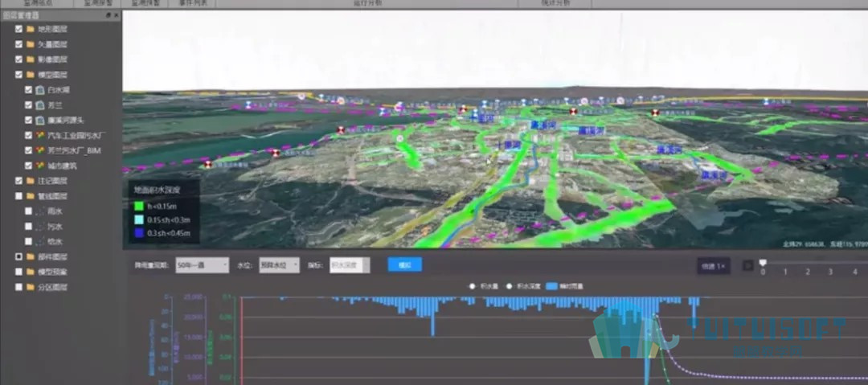Check the 部件图层 checkbox
This screenshot has width=868, height=385.
(x=18, y=256)
